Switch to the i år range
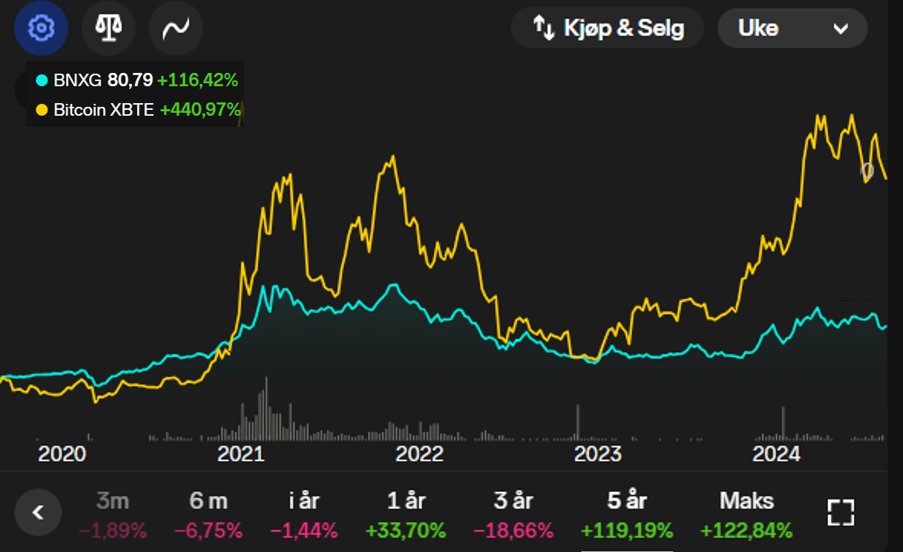 click(304, 515)
